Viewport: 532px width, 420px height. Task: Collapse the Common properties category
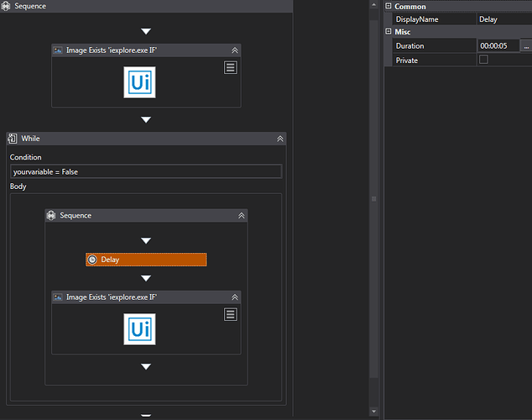389,6
